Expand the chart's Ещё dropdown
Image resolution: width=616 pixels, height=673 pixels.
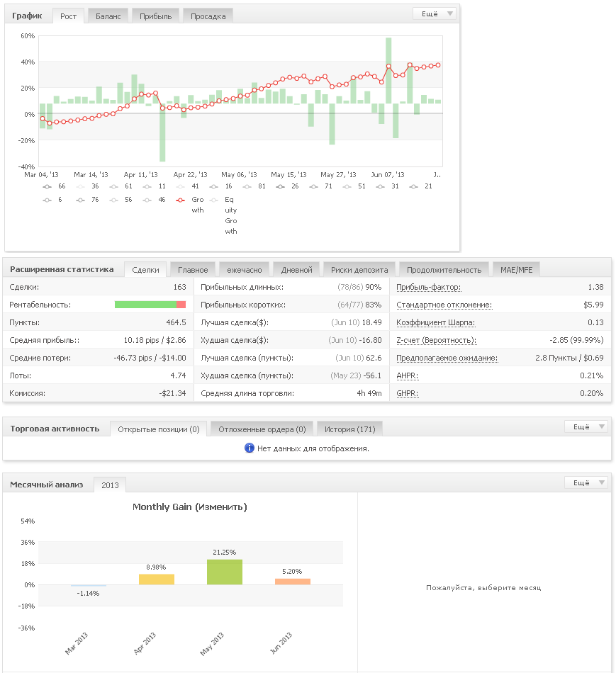point(434,13)
